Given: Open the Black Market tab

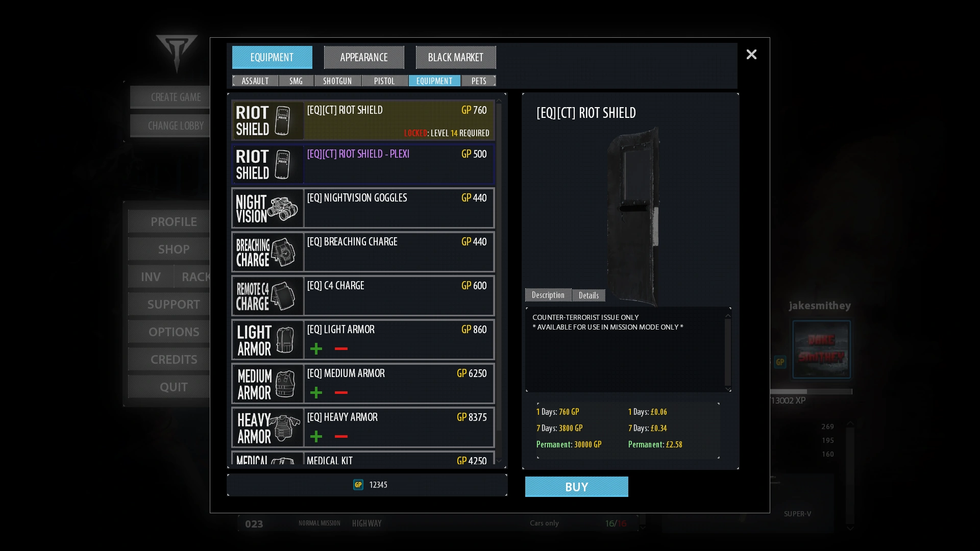Looking at the screenshot, I should pyautogui.click(x=456, y=57).
